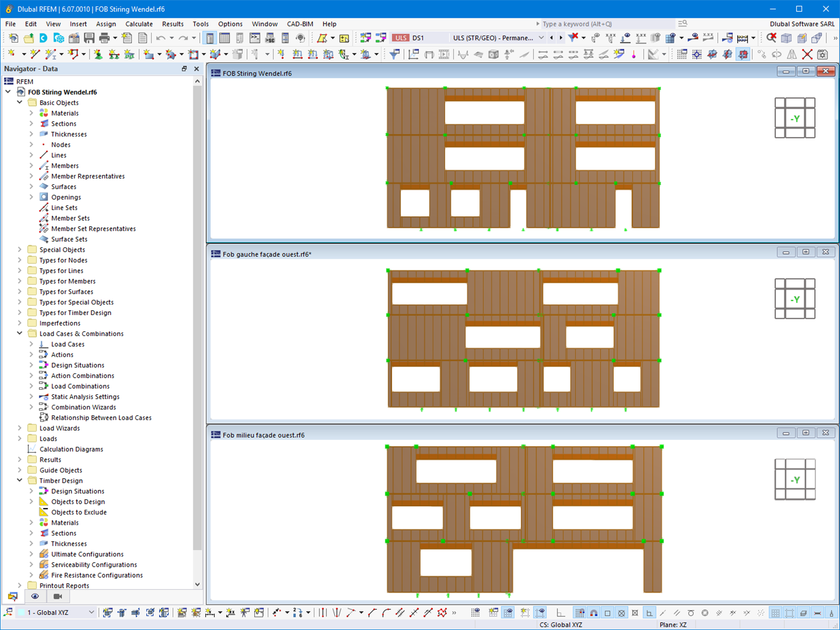
Task: Open the table view icon near the top toolbar
Action: (224, 37)
